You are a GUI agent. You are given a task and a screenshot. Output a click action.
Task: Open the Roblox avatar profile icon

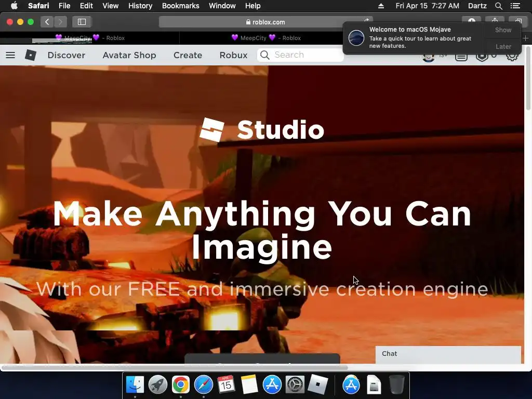pos(429,58)
